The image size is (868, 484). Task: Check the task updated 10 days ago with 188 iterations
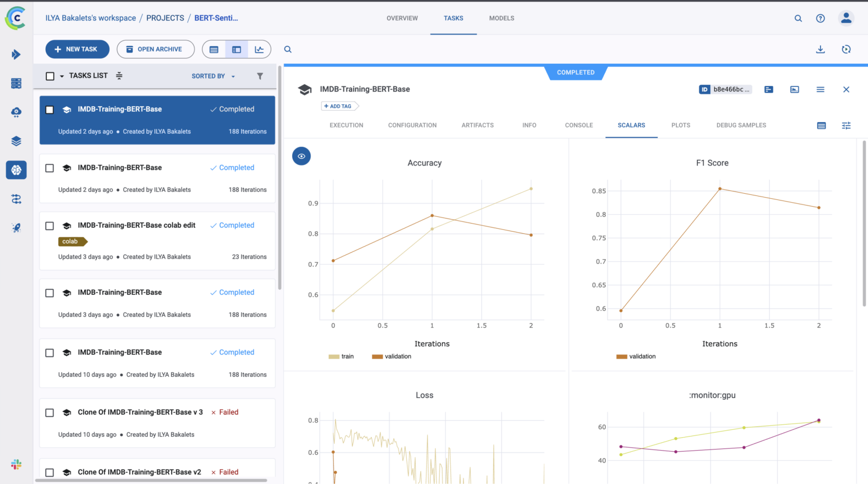tap(50, 352)
